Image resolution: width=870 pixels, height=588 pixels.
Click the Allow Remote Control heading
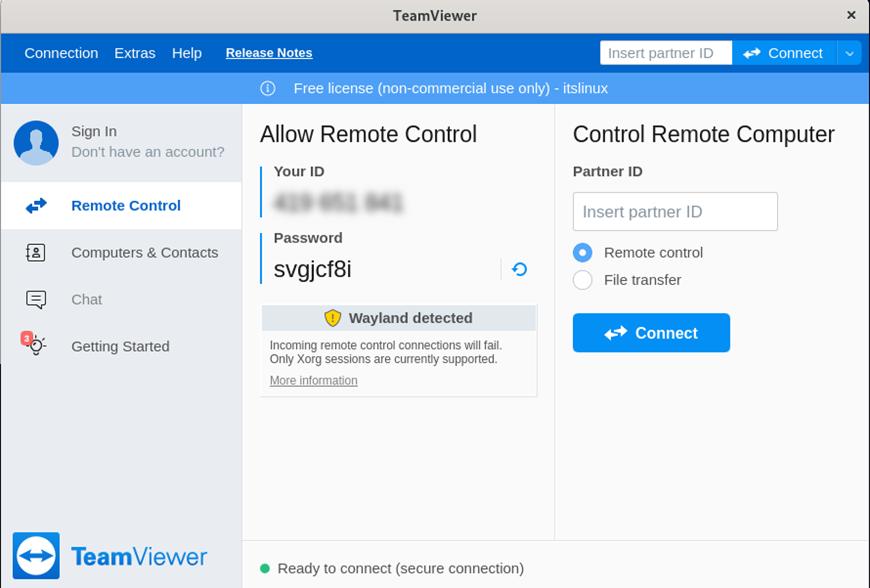[368, 134]
